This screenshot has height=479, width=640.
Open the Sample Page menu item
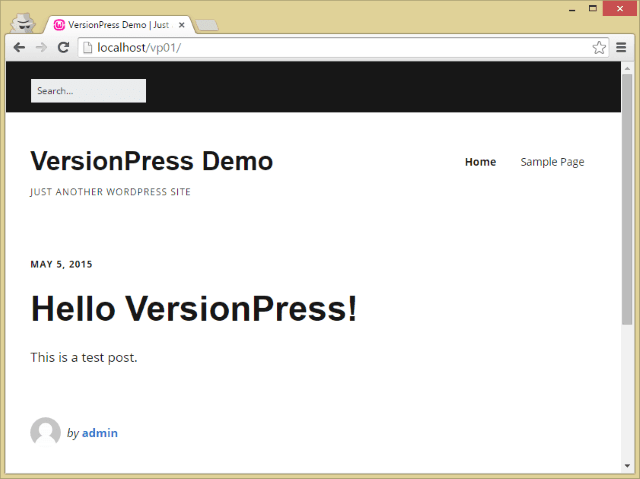(x=552, y=162)
